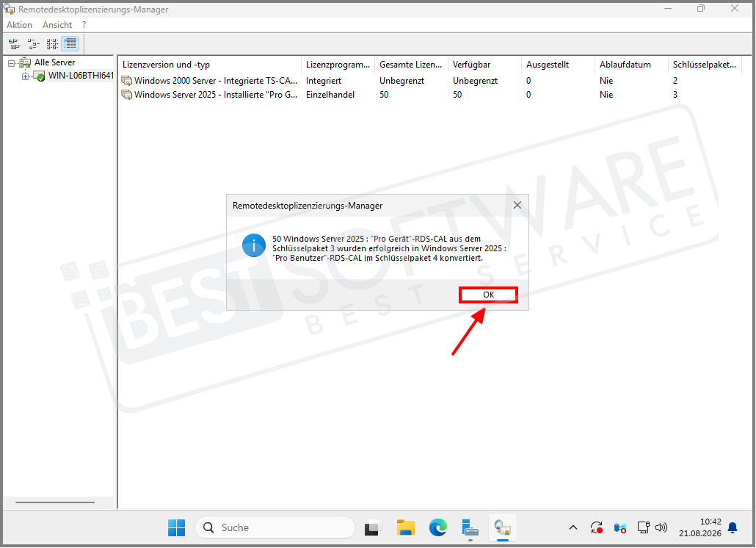This screenshot has width=756, height=548.
Task: Sort by Schlüsselpaket column header
Action: click(705, 65)
